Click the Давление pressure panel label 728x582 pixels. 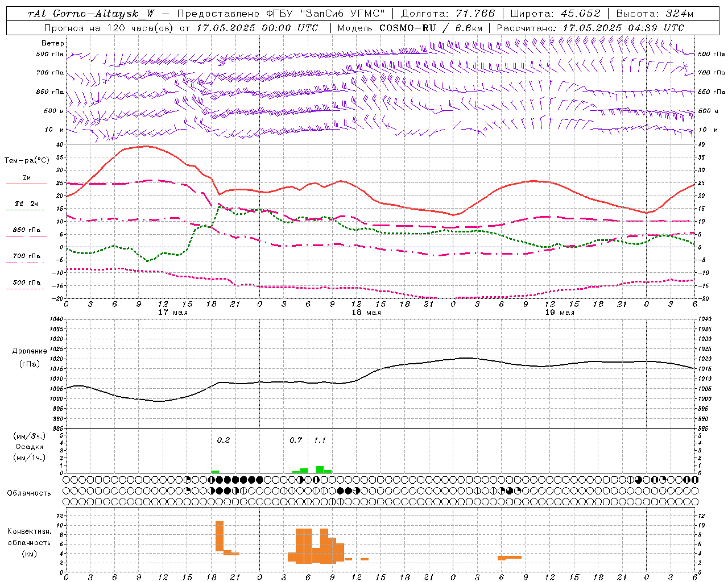(x=30, y=351)
